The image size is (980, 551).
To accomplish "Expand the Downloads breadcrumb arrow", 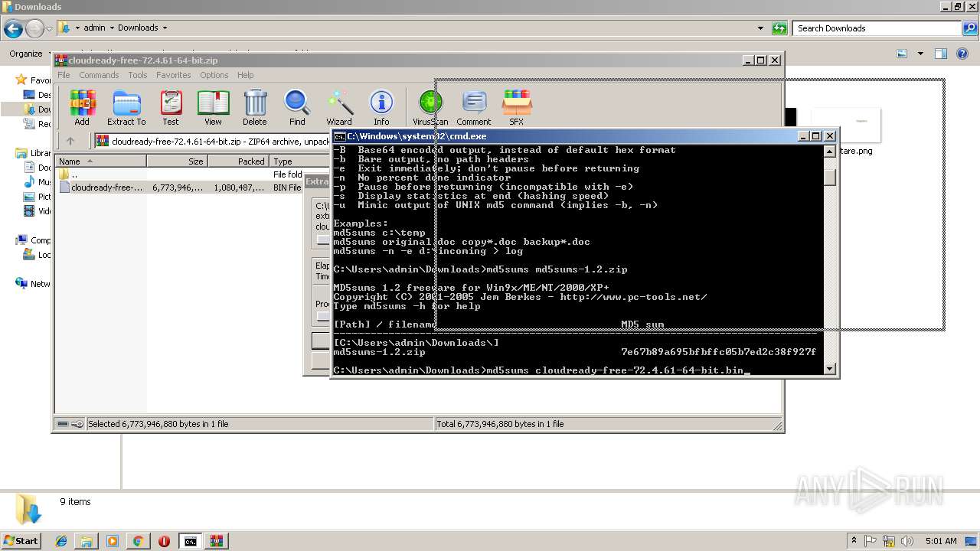I will point(164,28).
